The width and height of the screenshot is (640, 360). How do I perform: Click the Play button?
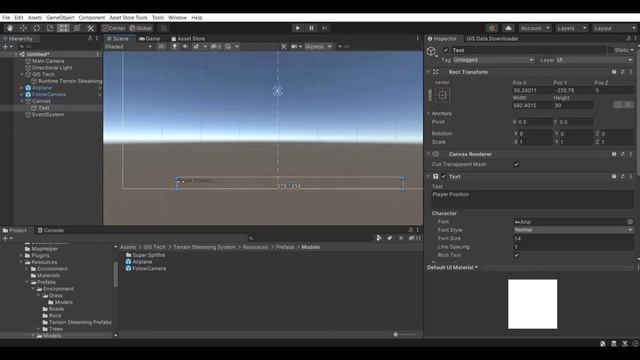click(x=298, y=28)
